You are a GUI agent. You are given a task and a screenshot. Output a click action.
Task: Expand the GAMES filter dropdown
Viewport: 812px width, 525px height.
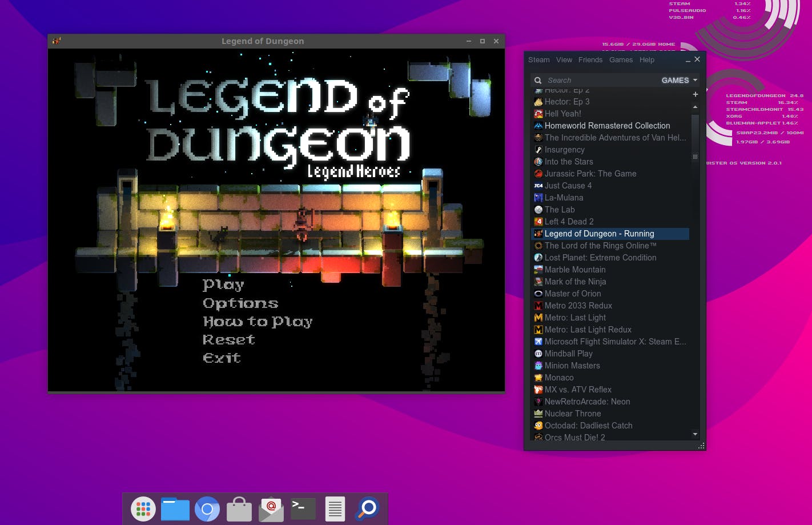[x=679, y=81]
